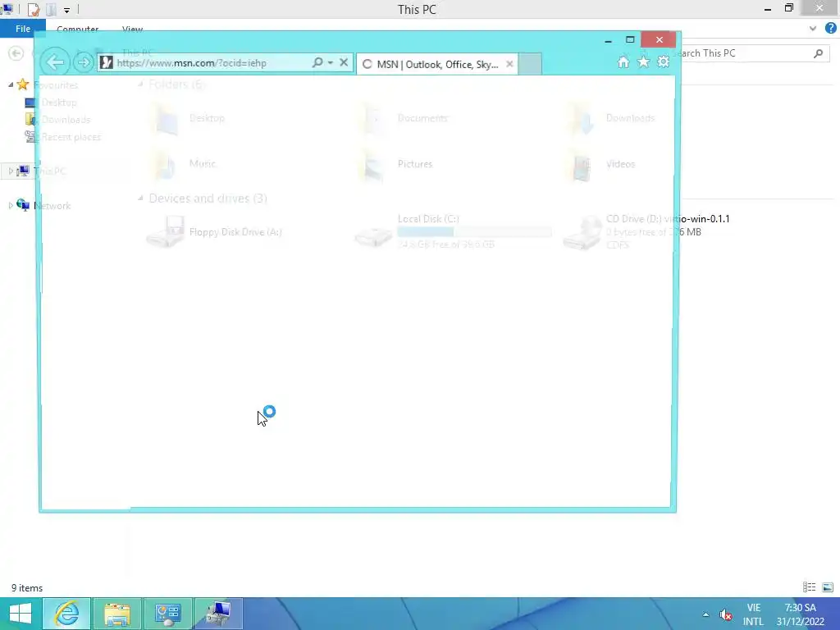Viewport: 840px width, 630px height.
Task: Expand the Explorer ribbon chevron
Action: coord(813,29)
